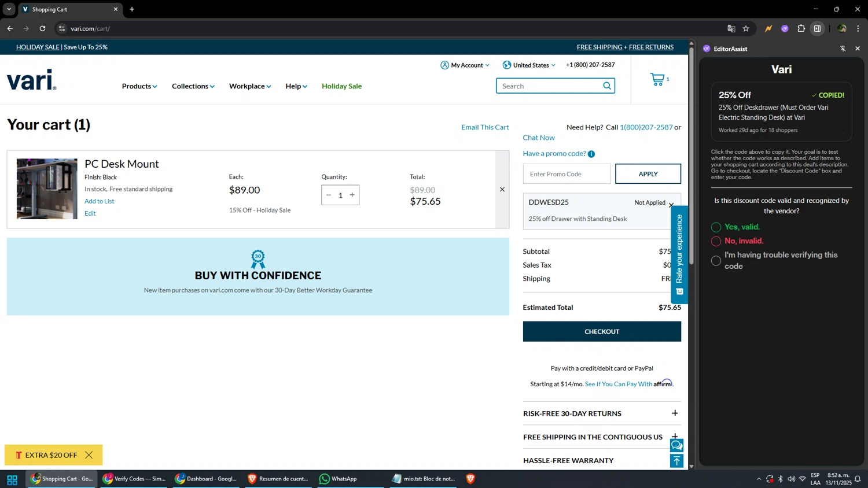Open browser Extensions puzzle icon
The image size is (868, 488).
coord(801,28)
